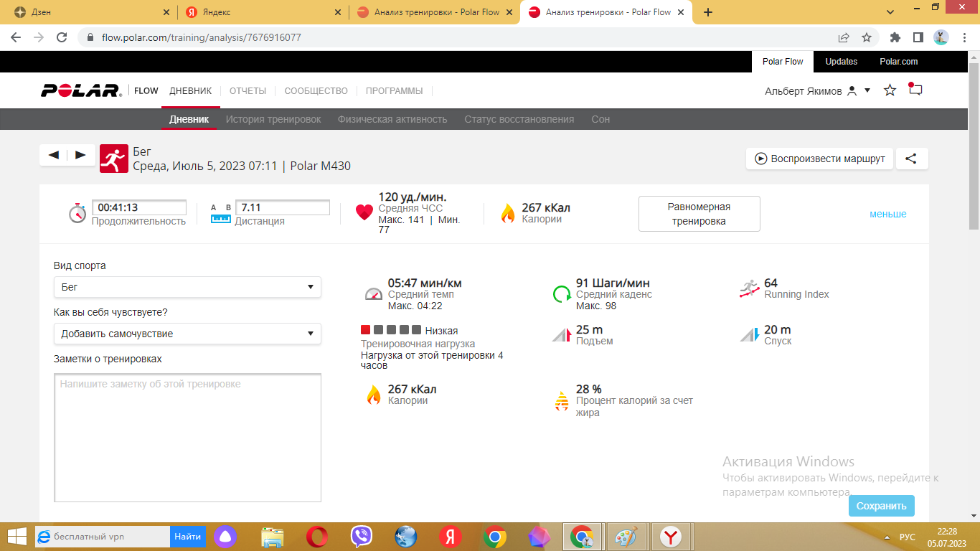This screenshot has width=980, height=551.
Task: Click the page vertical scrollbar
Action: click(x=974, y=146)
